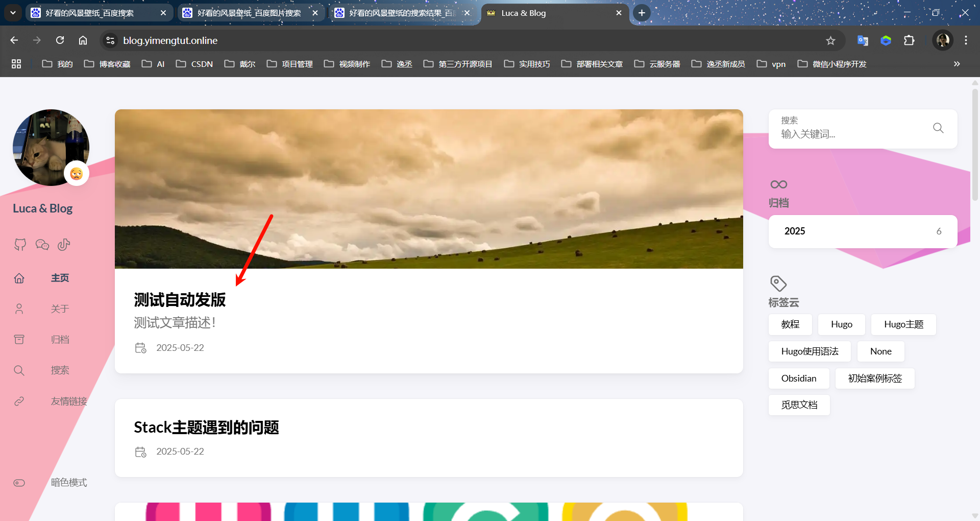Select the None tag

880,351
